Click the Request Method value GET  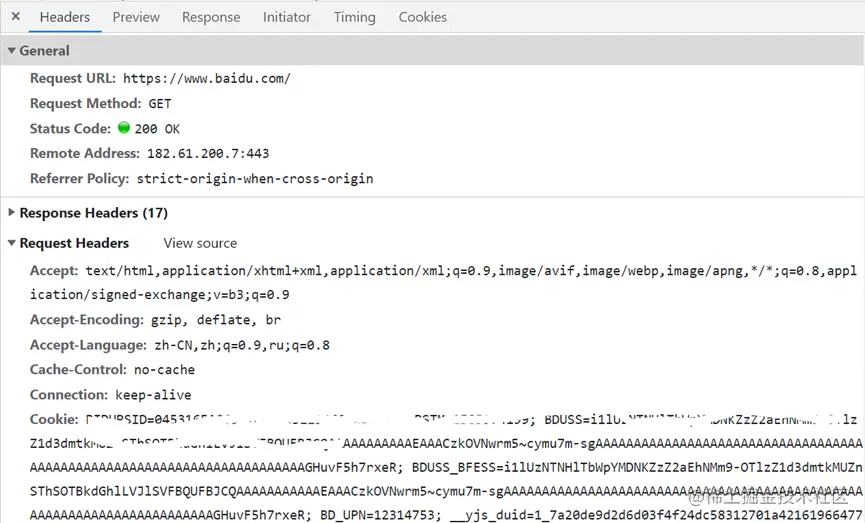(159, 104)
